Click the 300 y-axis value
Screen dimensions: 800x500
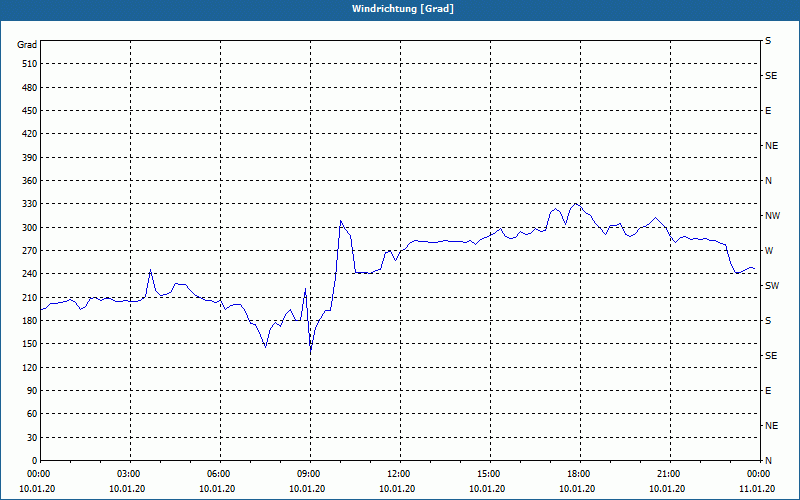coord(30,228)
